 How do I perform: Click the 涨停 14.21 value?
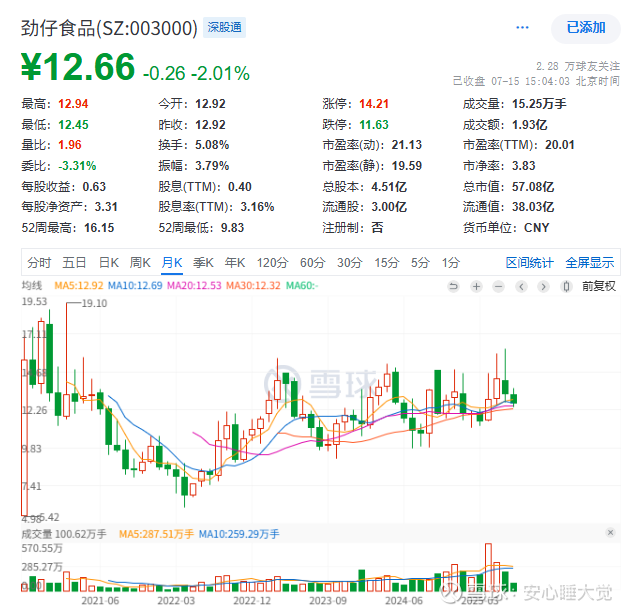tap(374, 104)
